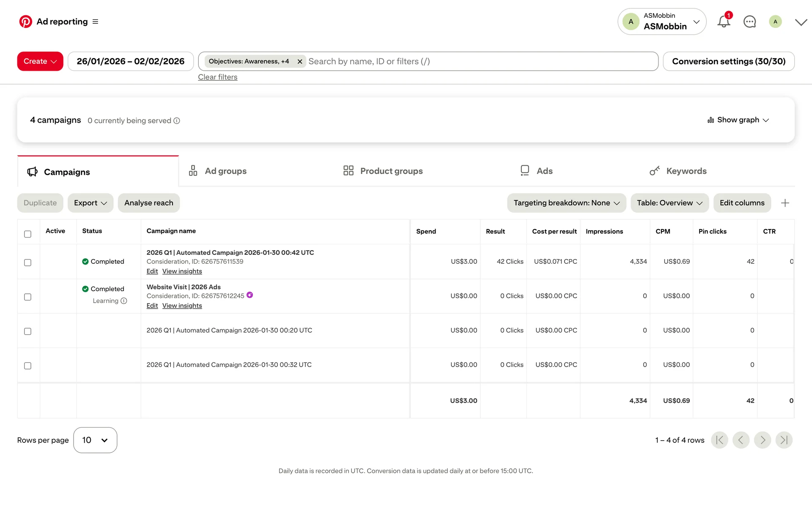Jump to the last page arrow
The image size is (812, 508).
(784, 440)
